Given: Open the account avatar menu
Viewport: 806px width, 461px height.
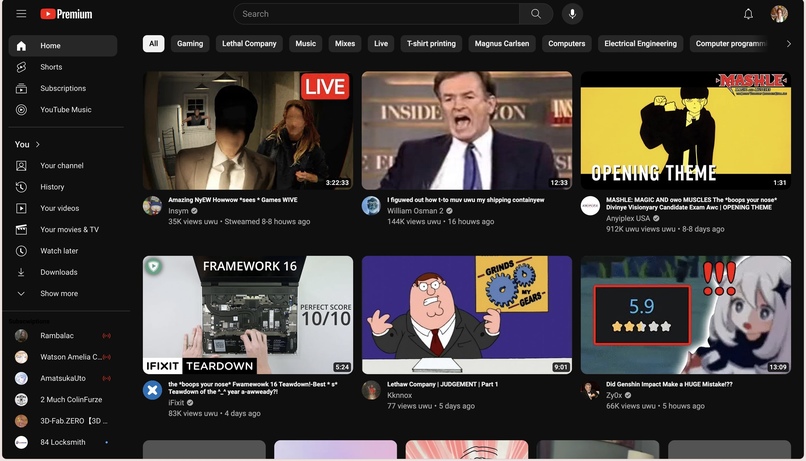Looking at the screenshot, I should [x=779, y=14].
